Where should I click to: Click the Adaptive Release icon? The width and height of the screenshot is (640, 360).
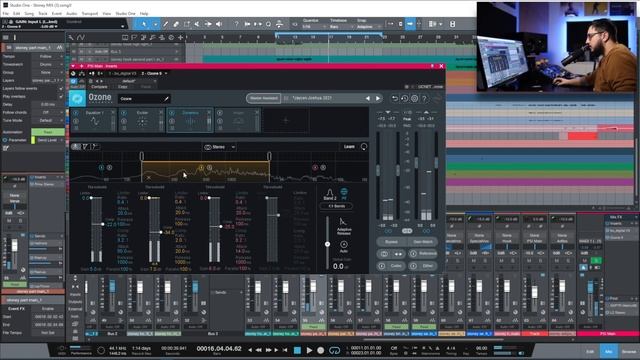pyautogui.click(x=344, y=226)
